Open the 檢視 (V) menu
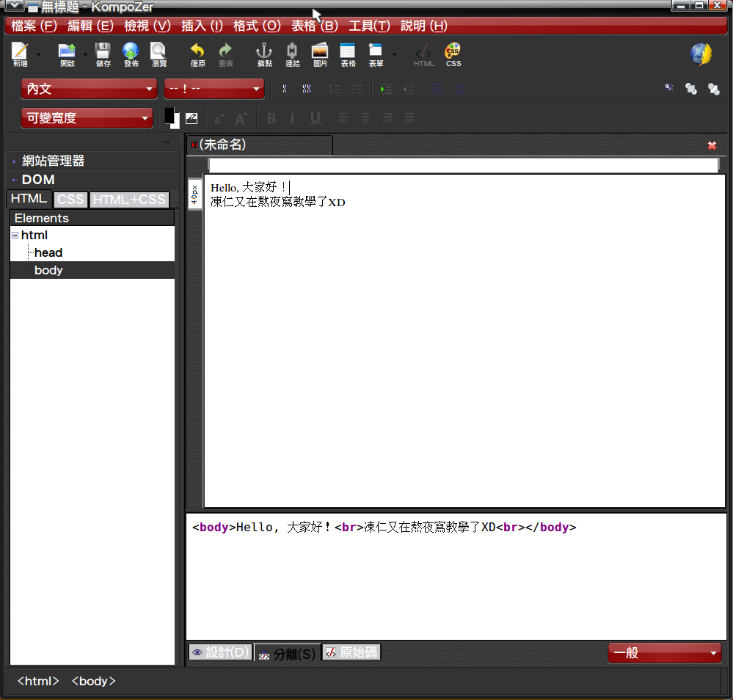Screen dimensions: 733x700 coord(147,26)
